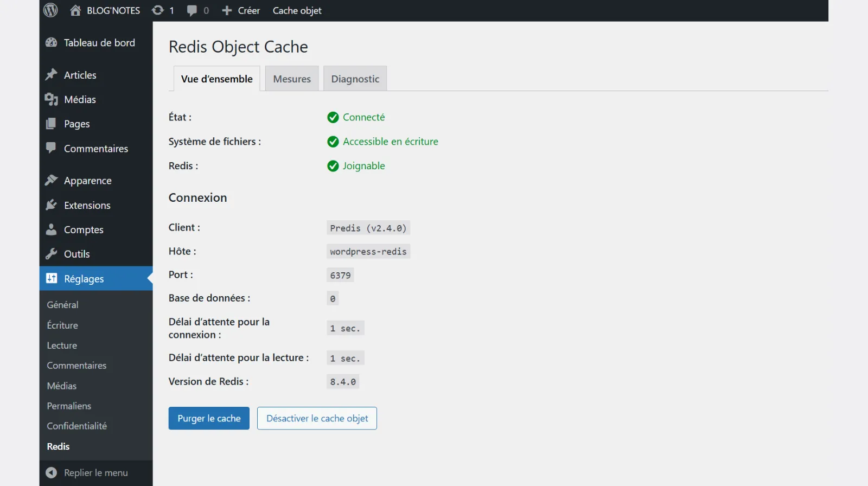Screen dimensions: 868x486
Task: Open the Permaliens settings submenu
Action: point(69,406)
